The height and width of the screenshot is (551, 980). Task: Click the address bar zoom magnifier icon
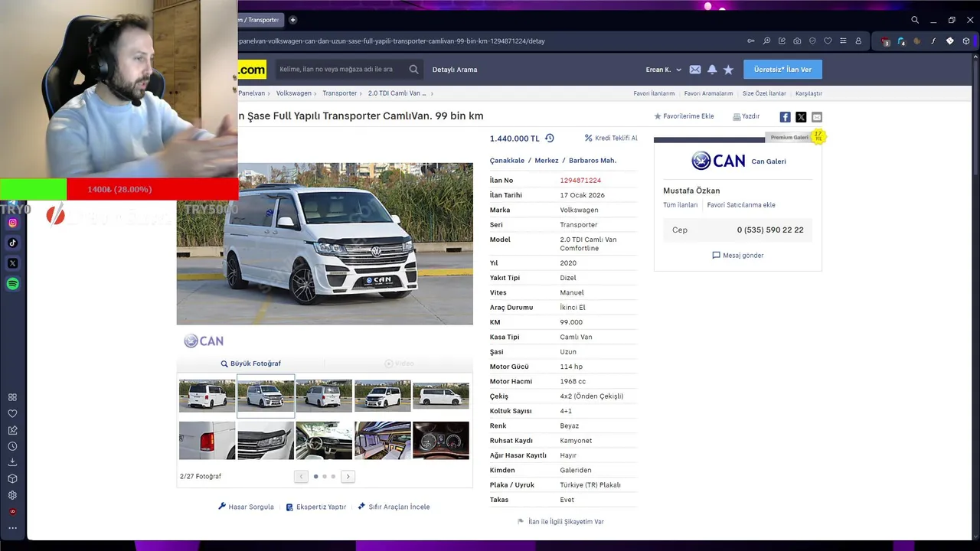[x=766, y=41]
